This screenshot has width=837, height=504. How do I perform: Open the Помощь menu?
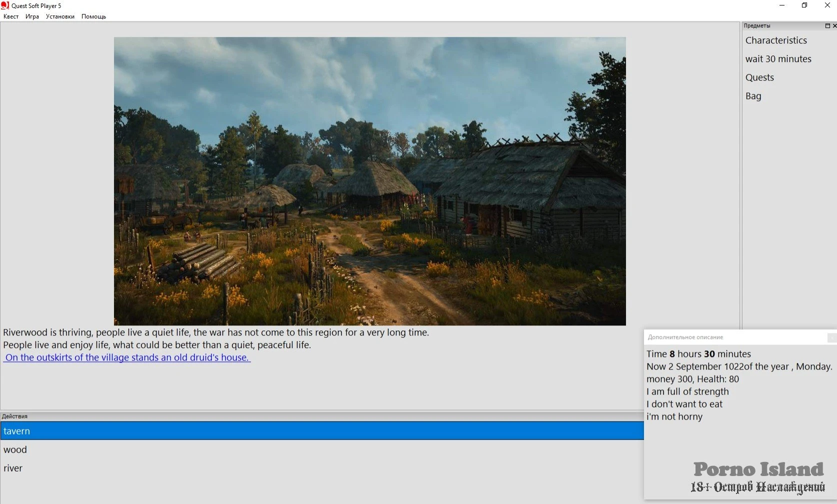(93, 16)
